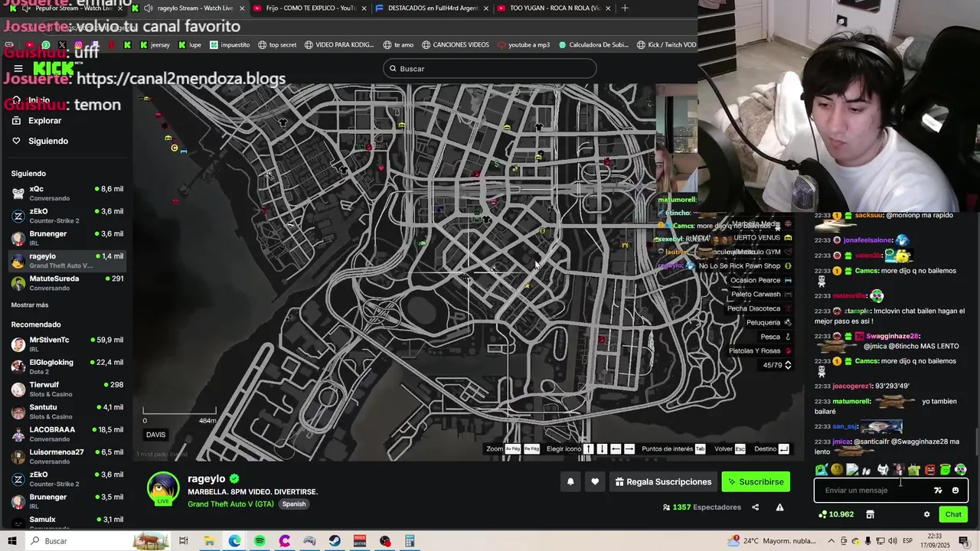Open the emoji picker in chat input
This screenshot has width=980, height=551.
[955, 491]
